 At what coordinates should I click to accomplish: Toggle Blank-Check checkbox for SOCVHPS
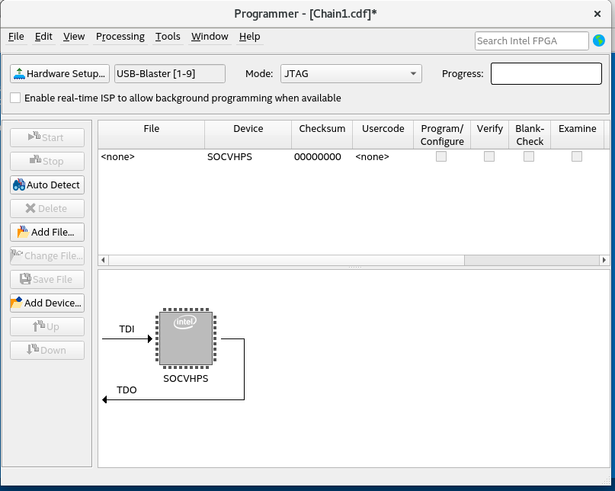click(529, 157)
